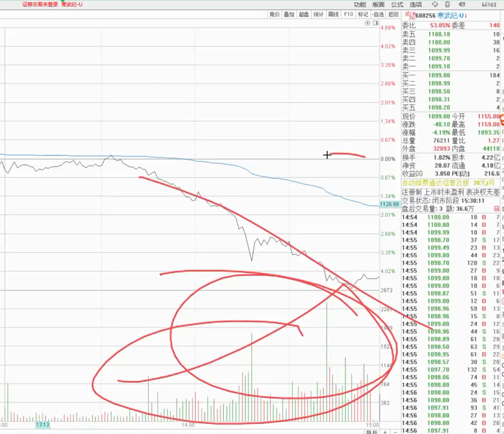Click the upload arrow icon above the chart
This screenshot has width=504, height=434.
tap(367, 23)
